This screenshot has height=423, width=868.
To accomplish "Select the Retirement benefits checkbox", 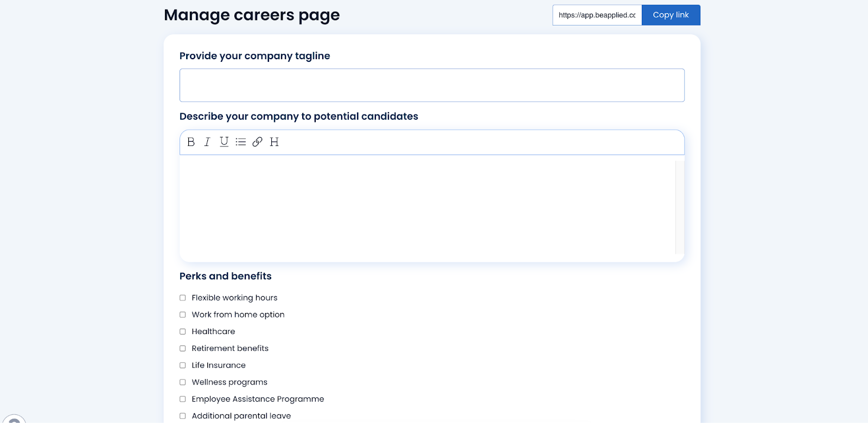I will tap(183, 348).
